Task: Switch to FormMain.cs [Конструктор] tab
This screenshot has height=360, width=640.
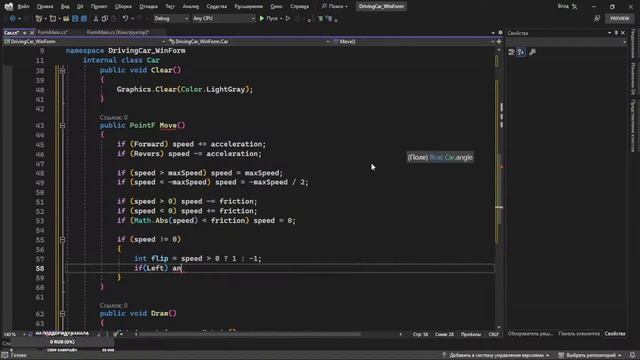Action: point(118,32)
